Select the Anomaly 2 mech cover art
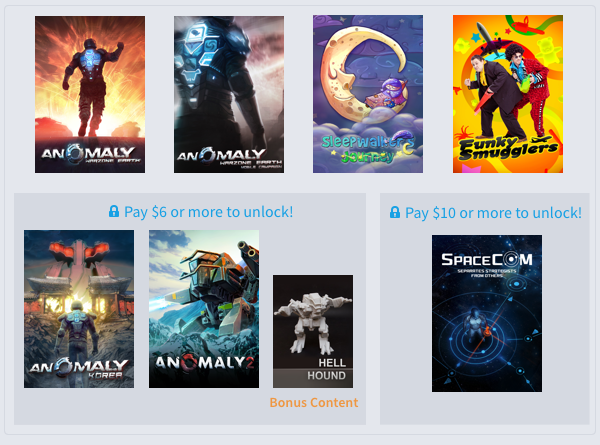The width and height of the screenshot is (600, 445). click(204, 309)
